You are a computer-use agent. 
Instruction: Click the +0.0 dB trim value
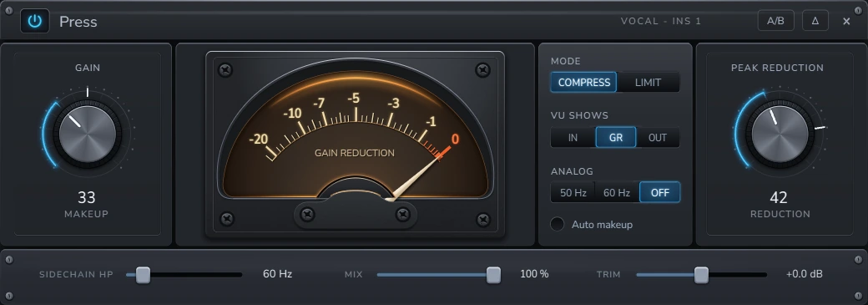click(x=805, y=274)
